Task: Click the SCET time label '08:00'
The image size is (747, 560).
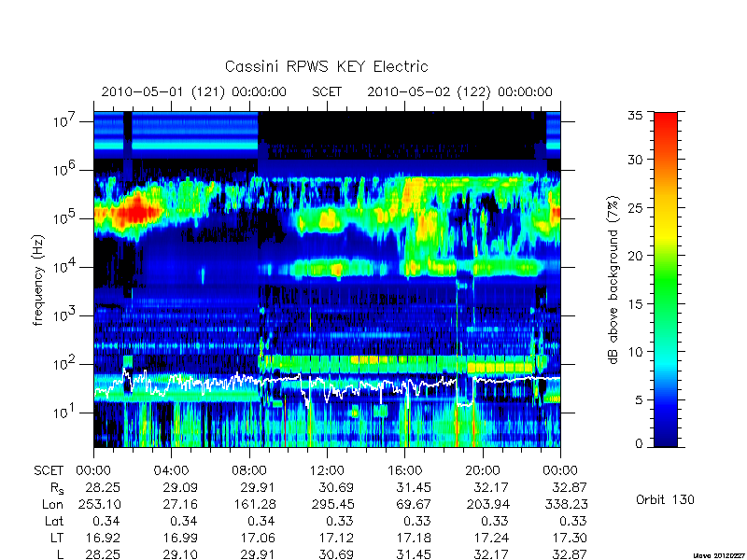Action: tap(249, 470)
